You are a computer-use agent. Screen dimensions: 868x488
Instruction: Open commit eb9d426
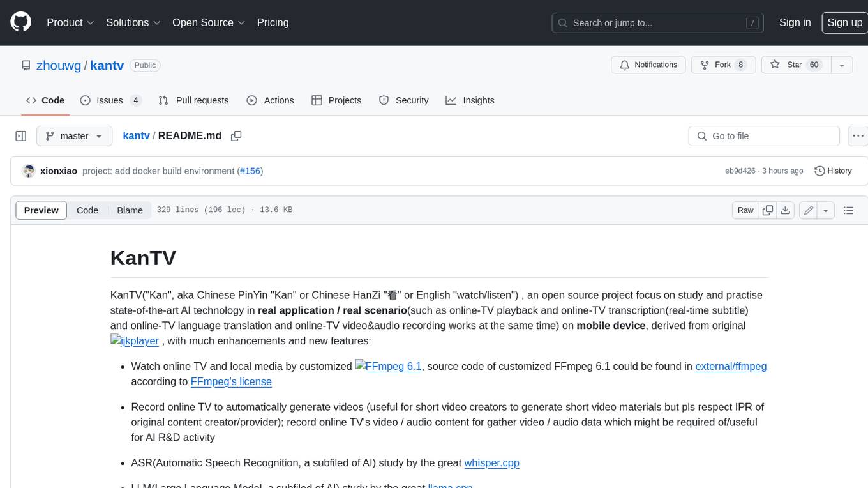click(740, 171)
